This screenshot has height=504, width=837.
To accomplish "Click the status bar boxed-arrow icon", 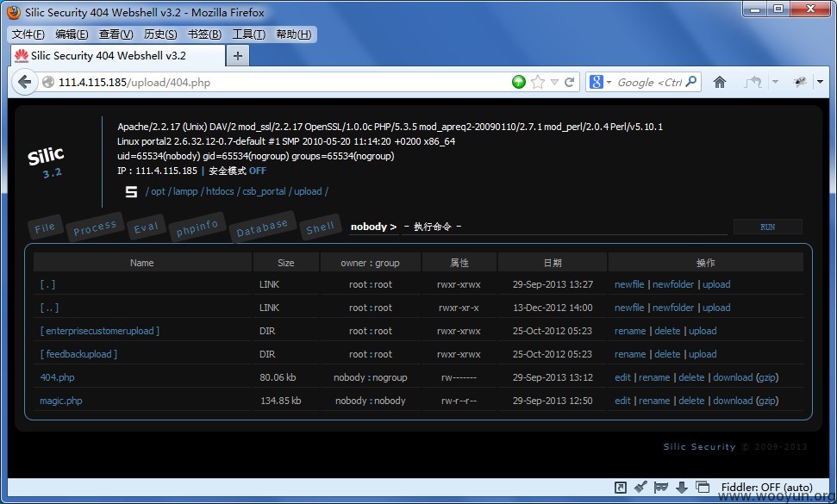I will (x=621, y=487).
